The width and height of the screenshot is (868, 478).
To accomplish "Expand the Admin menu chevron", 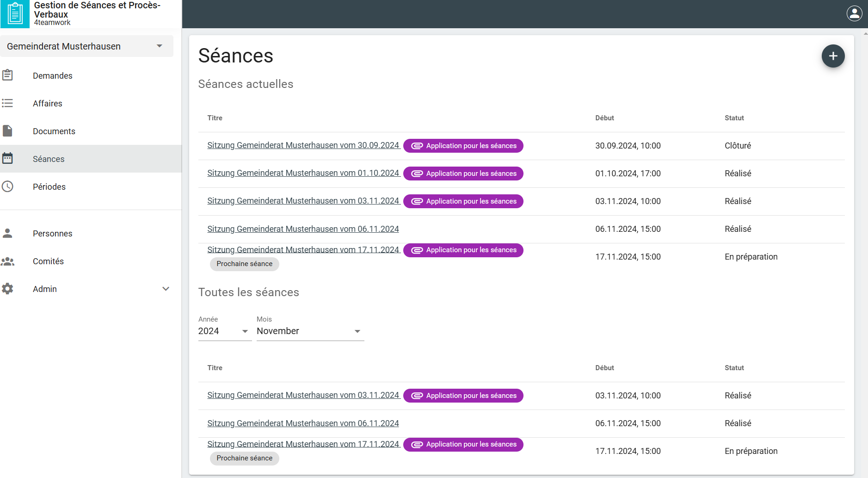I will pos(166,289).
